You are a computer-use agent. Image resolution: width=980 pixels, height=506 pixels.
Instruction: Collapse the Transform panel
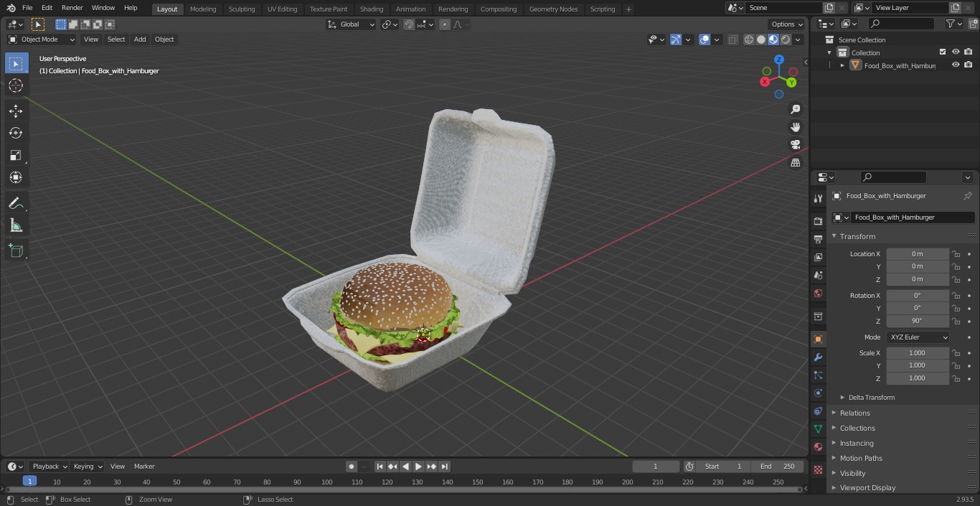(857, 236)
